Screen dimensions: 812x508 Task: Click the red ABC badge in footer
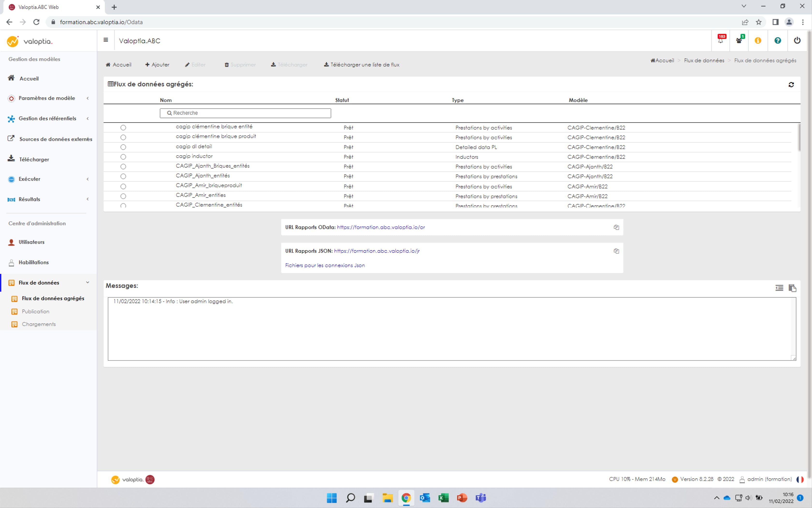tap(150, 479)
